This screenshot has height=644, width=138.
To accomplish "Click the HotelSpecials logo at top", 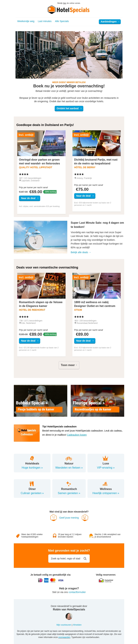I will pos(69,10).
